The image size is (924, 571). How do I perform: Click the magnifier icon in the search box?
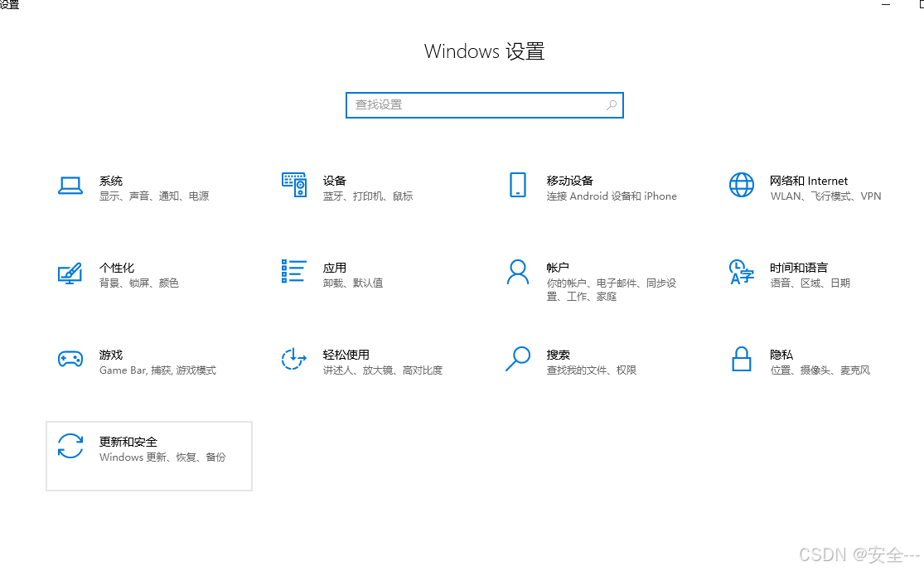pos(612,105)
